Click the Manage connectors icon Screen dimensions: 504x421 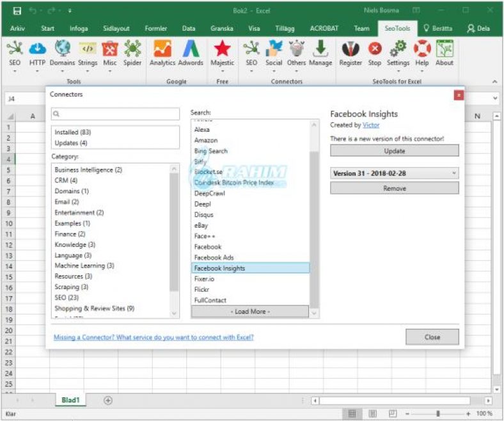click(x=320, y=48)
